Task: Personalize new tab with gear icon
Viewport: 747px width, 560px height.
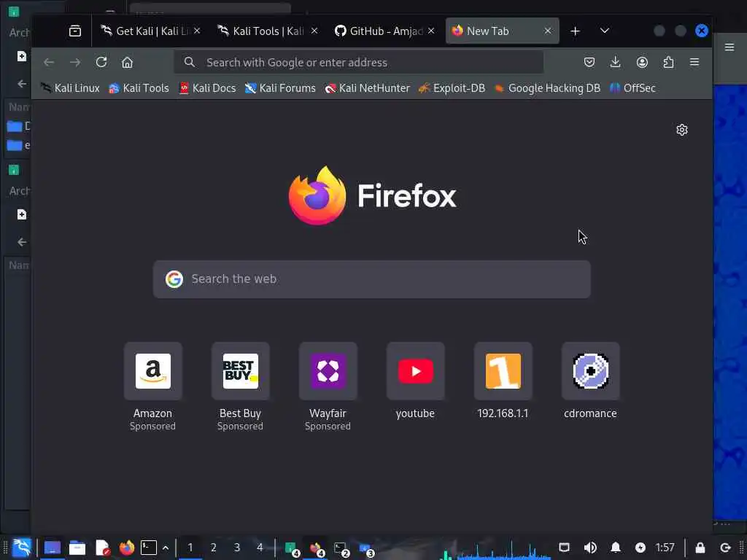Action: [x=682, y=130]
